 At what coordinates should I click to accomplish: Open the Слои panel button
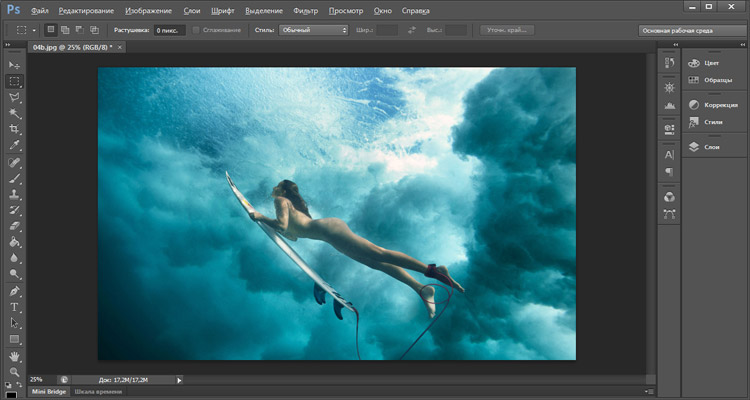[704, 147]
